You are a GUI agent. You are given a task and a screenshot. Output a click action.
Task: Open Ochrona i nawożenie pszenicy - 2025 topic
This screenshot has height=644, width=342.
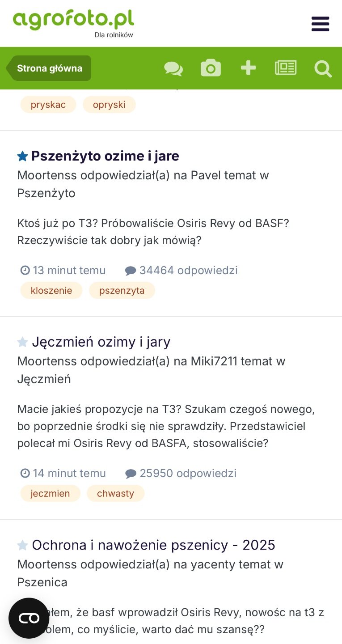pos(153,545)
